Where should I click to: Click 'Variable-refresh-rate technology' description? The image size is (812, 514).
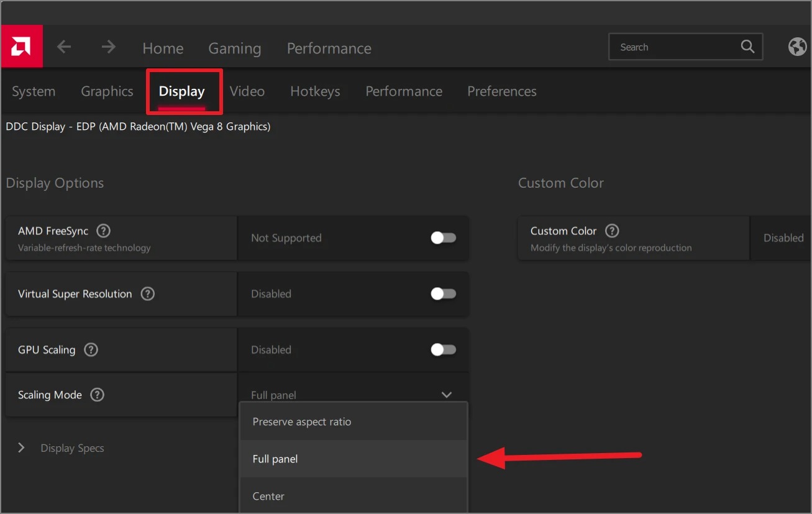click(x=84, y=248)
